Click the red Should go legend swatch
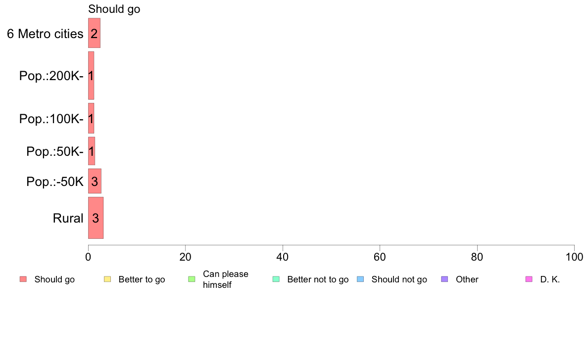 point(23,279)
